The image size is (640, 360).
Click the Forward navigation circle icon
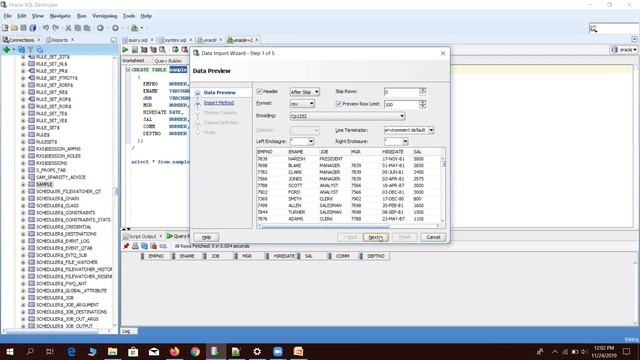[116, 28]
